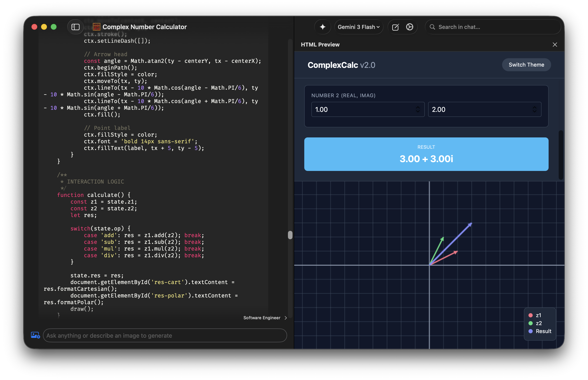Click the Result display box
Screen dimensions: 588x380
click(426, 154)
